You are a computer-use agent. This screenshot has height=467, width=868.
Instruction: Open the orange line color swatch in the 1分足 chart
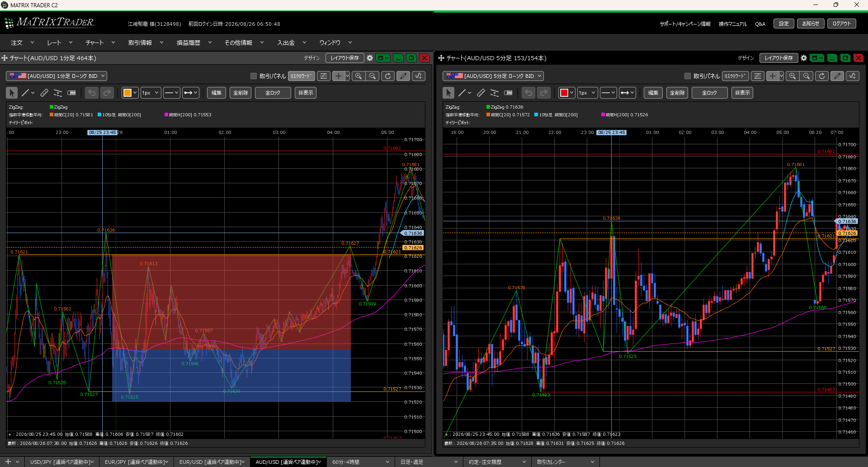coord(130,93)
